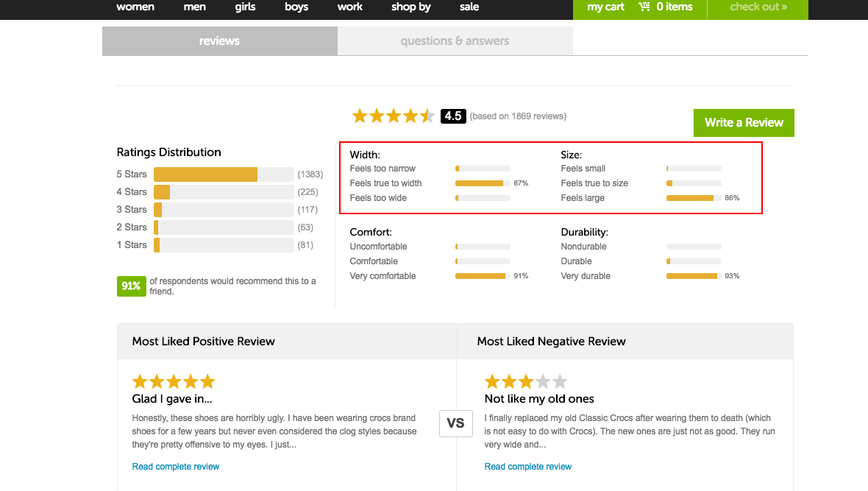
Task: Open my cart link
Action: tap(605, 7)
